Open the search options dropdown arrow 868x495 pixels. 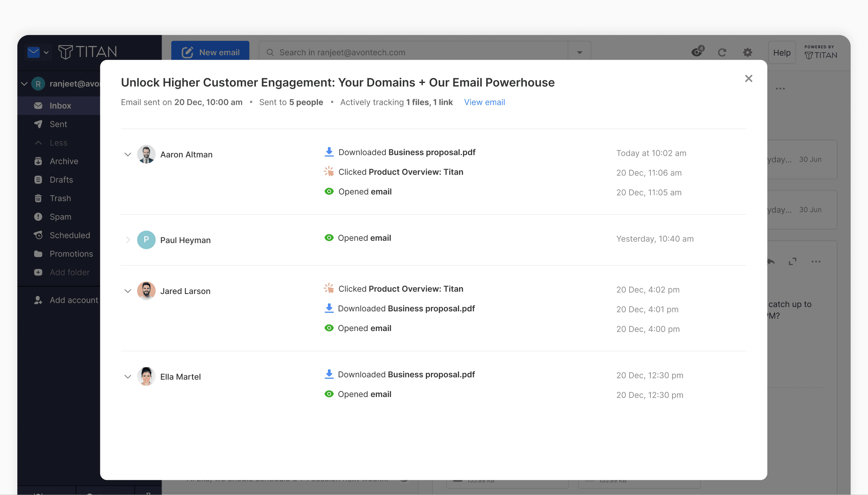coord(579,52)
